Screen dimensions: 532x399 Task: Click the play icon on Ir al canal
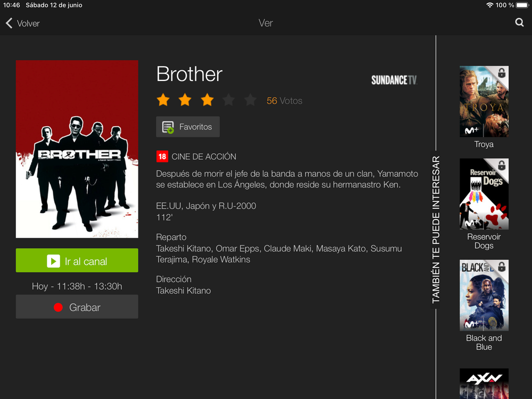(53, 261)
